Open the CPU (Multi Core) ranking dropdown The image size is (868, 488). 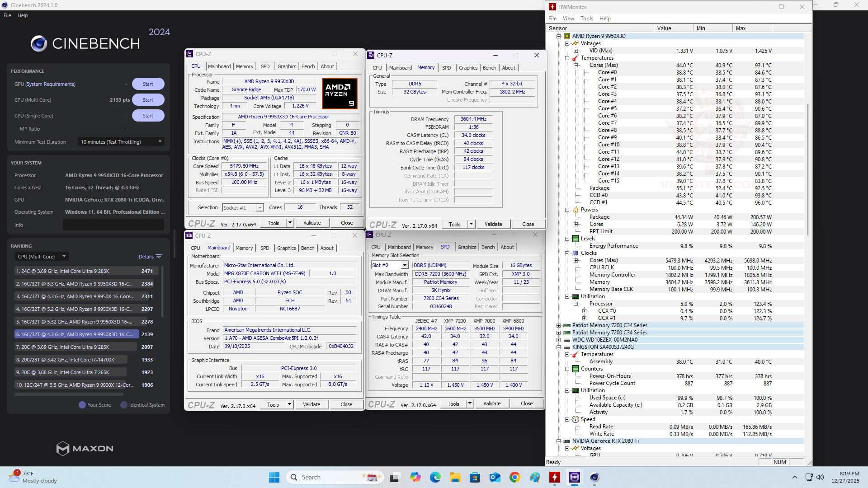[x=42, y=257]
